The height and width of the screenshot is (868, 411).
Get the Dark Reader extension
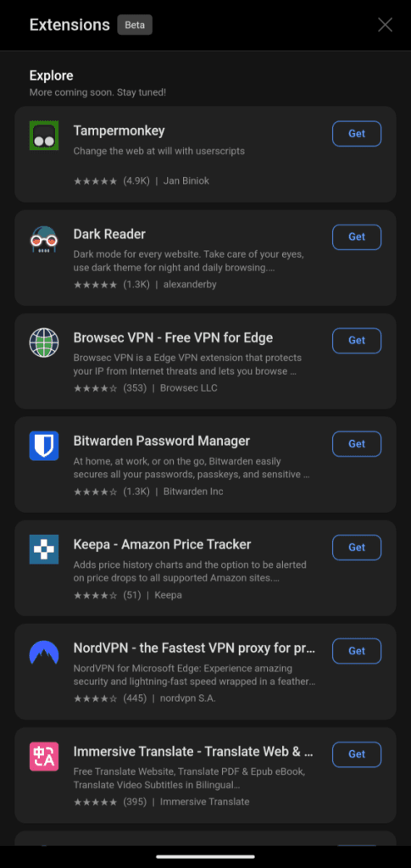357,237
